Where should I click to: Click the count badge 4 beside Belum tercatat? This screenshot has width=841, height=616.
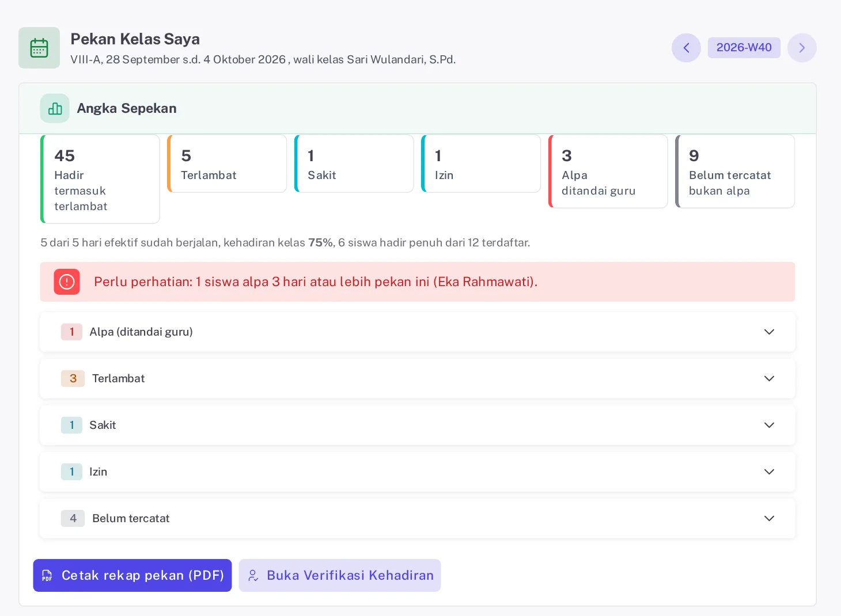[73, 518]
